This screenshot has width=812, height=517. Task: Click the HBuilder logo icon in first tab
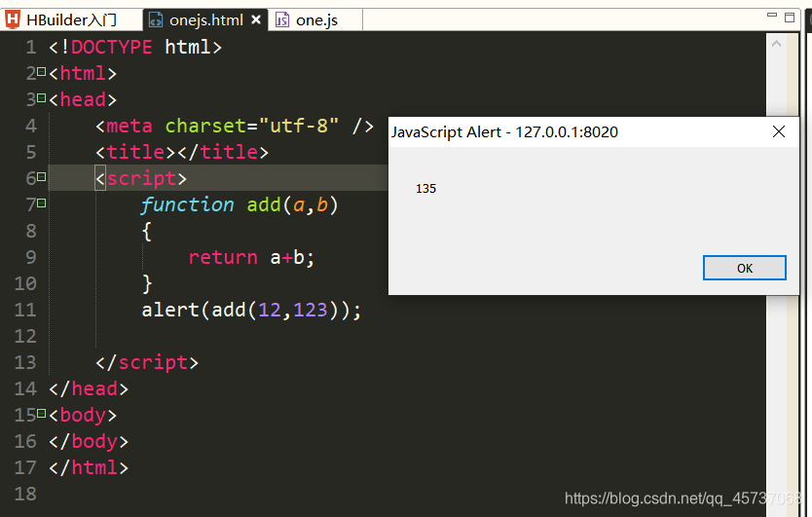(13, 19)
